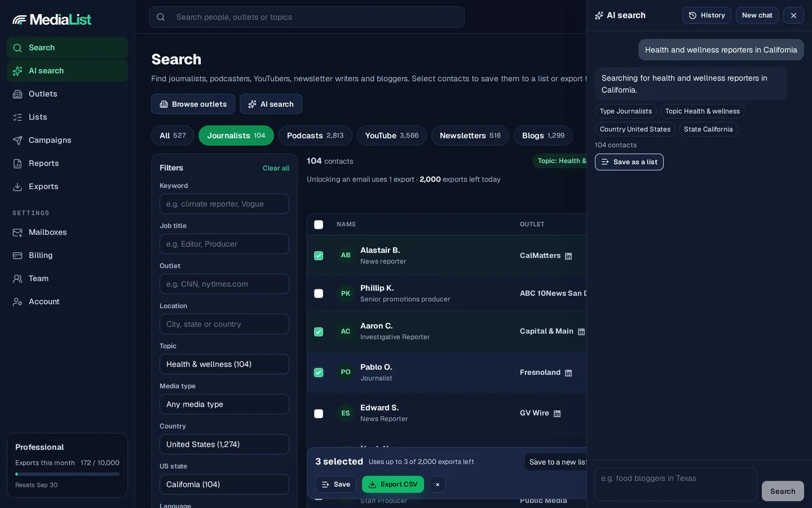
Task: Open Capital & Main LinkedIn icon
Action: tap(581, 332)
